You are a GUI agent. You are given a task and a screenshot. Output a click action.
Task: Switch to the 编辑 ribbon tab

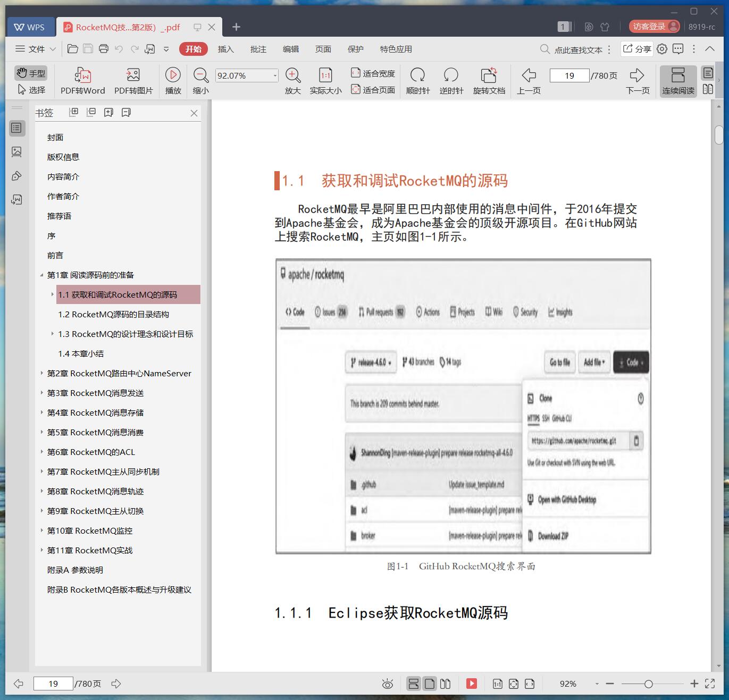(290, 49)
